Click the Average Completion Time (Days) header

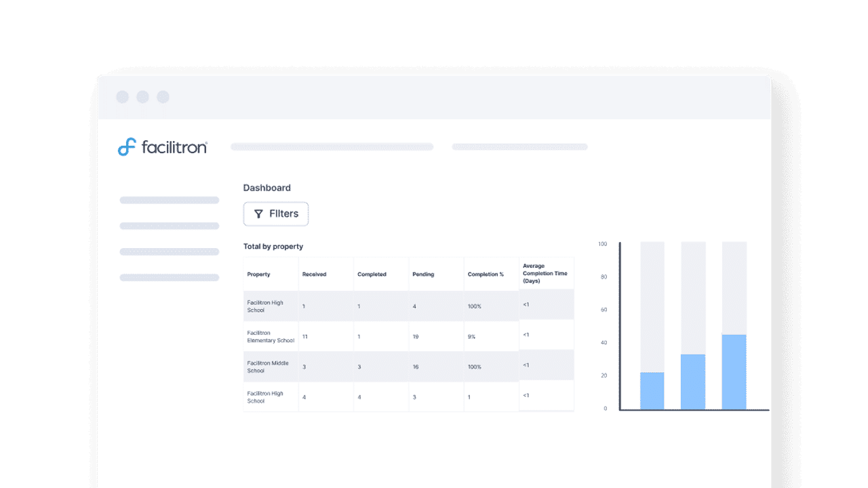545,273
